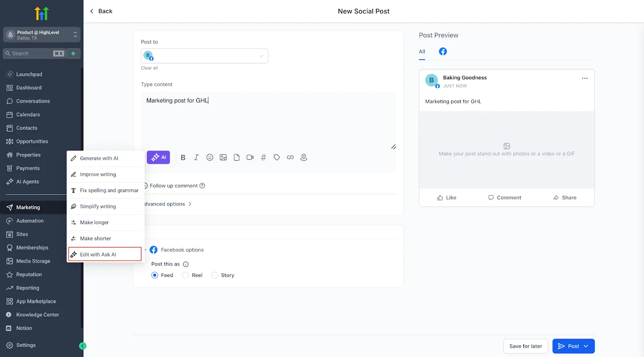Screen dimensions: 644x357
Task: Insert an image using image icon
Action: 223,157
